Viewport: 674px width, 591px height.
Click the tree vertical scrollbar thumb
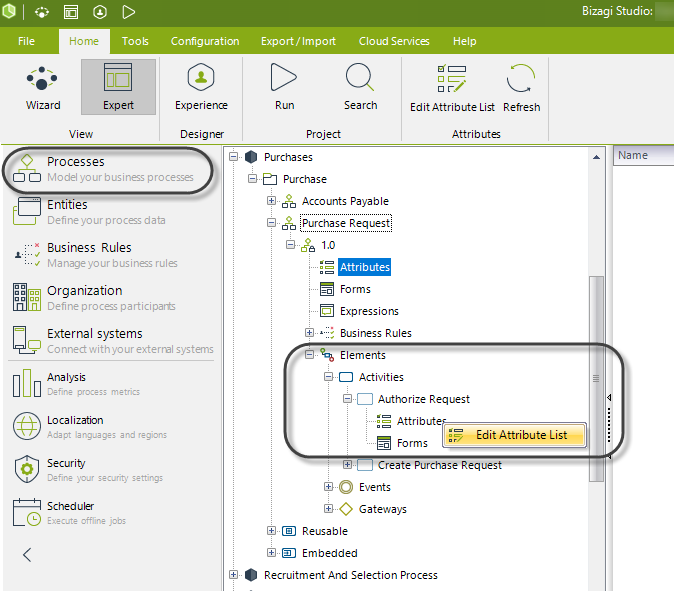click(596, 378)
